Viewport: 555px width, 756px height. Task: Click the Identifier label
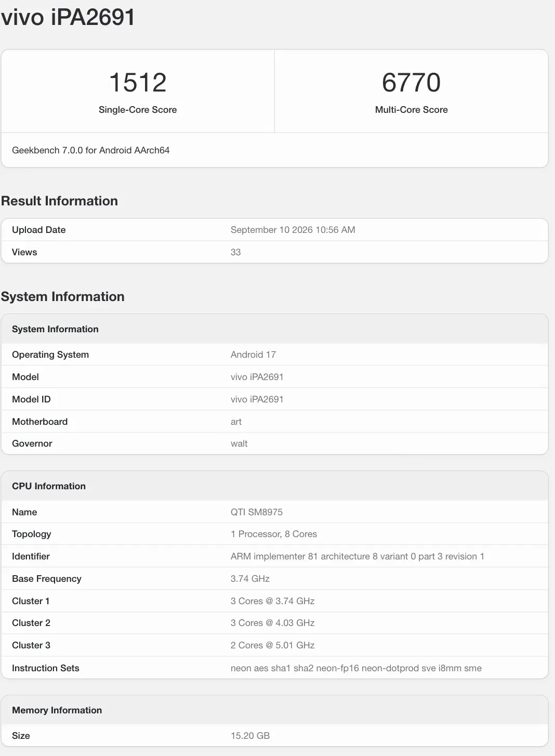click(x=31, y=556)
